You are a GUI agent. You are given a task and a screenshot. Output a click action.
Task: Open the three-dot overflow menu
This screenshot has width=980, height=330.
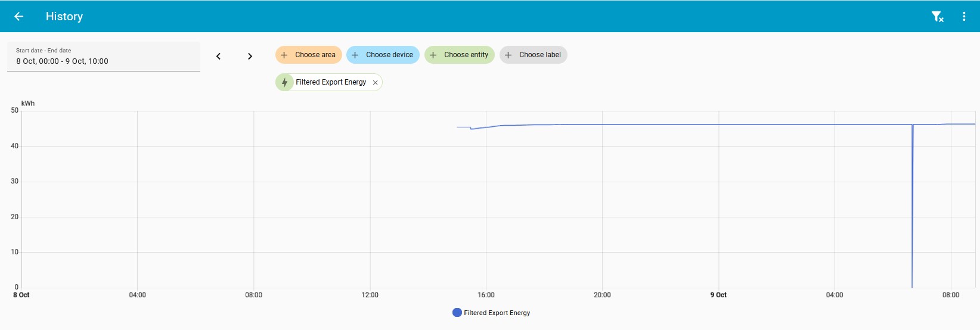pyautogui.click(x=964, y=17)
